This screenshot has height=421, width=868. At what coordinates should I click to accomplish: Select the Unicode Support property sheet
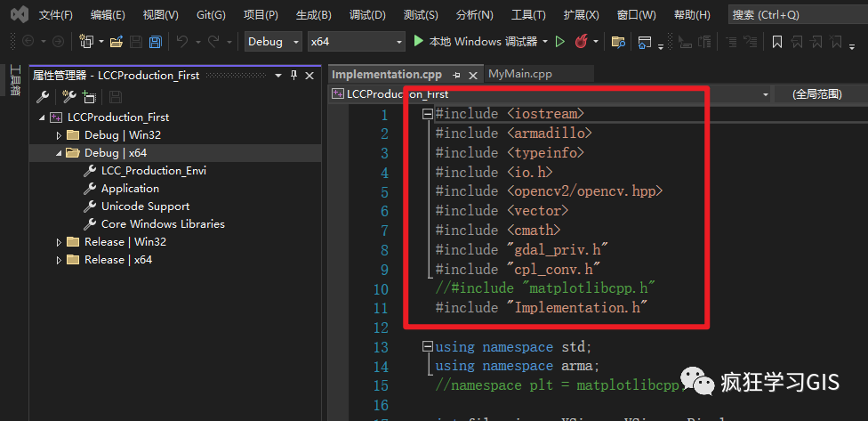click(x=145, y=206)
